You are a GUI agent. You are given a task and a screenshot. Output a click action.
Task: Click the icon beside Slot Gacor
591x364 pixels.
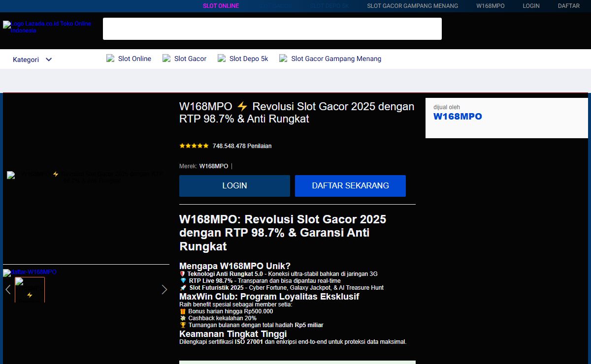point(166,58)
